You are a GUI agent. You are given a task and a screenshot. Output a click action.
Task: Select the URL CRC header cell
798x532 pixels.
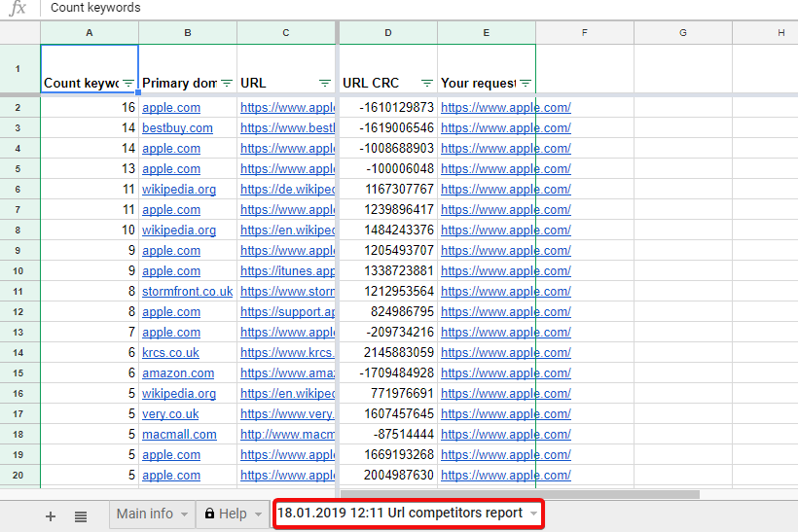tap(388, 69)
